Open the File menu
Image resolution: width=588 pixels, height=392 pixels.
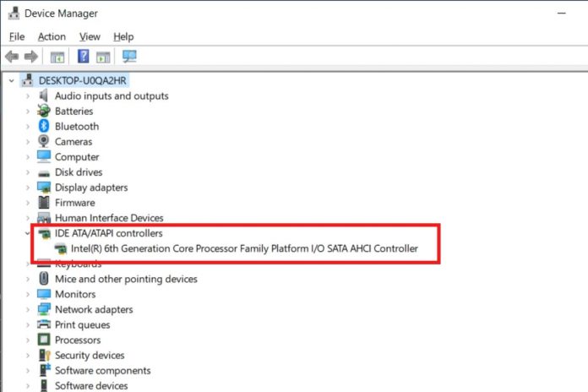coord(17,36)
